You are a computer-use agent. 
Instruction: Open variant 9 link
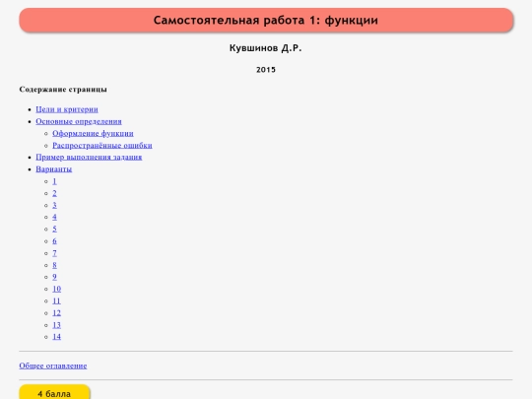point(54,277)
